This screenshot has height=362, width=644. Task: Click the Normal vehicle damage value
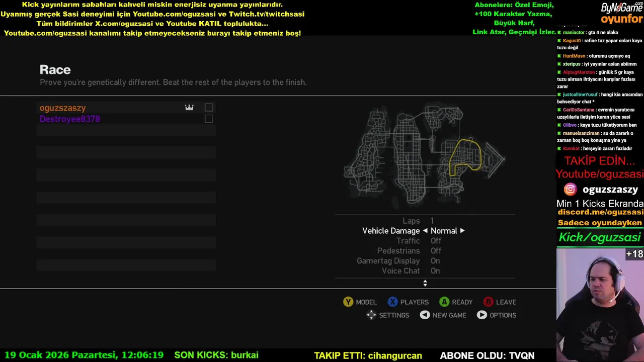tap(444, 231)
